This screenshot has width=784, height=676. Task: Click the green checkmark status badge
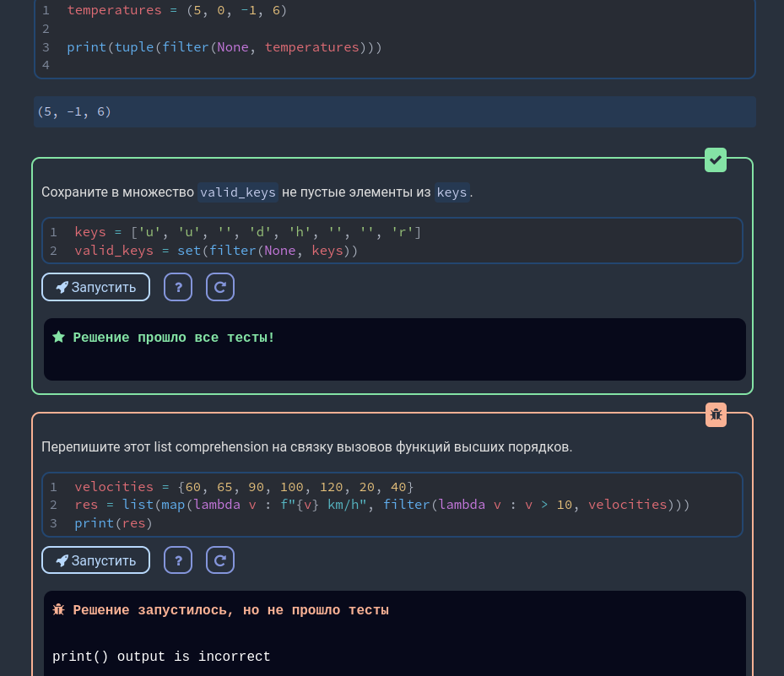pos(716,160)
